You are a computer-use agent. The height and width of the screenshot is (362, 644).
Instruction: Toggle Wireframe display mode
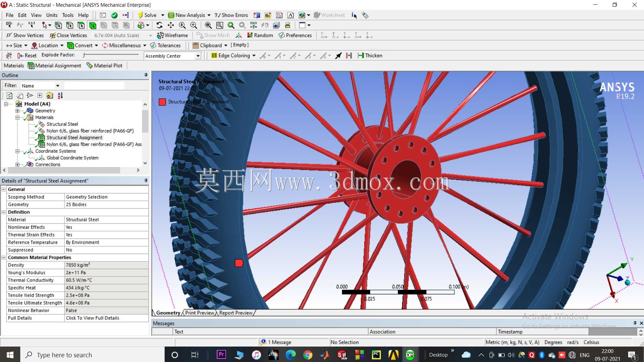click(x=172, y=35)
